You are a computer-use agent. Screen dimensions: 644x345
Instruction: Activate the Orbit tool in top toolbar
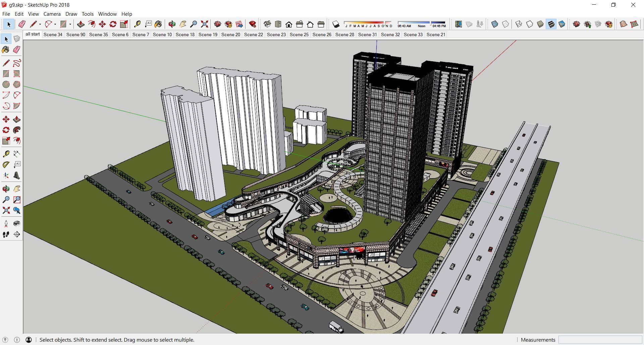coord(172,24)
